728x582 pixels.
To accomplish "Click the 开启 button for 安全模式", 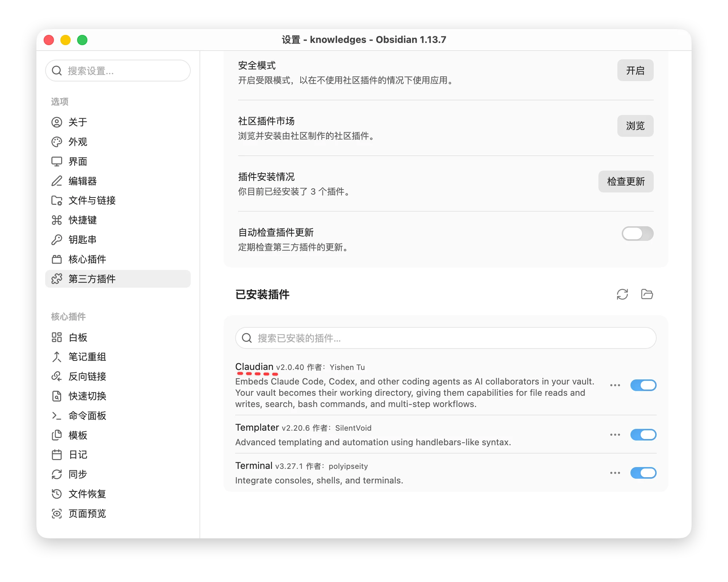I will point(635,70).
